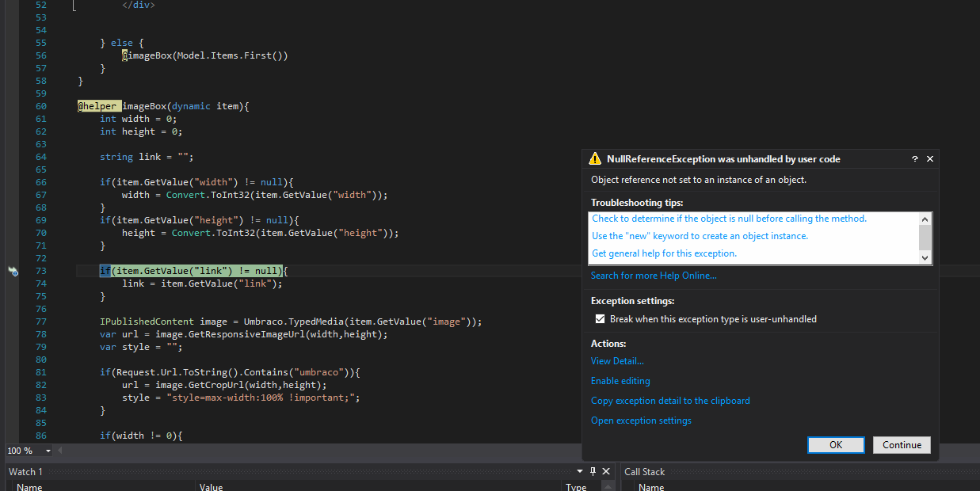Viewport: 980px width, 491px height.
Task: Click @imageBox(Model.Items.First()) on line 56
Action: 205,55
